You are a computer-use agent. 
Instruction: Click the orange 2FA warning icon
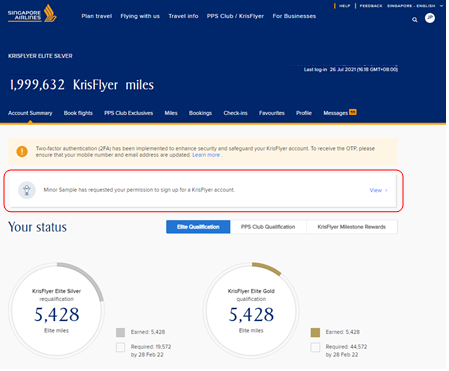click(x=22, y=152)
